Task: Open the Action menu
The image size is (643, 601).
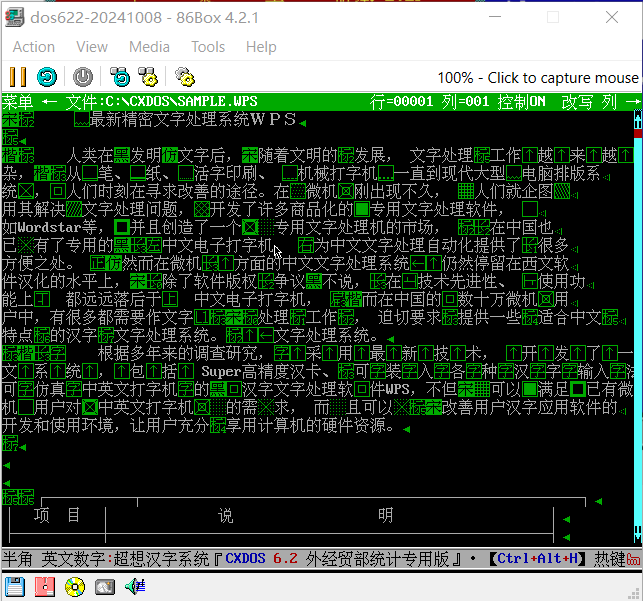Action: click(34, 47)
